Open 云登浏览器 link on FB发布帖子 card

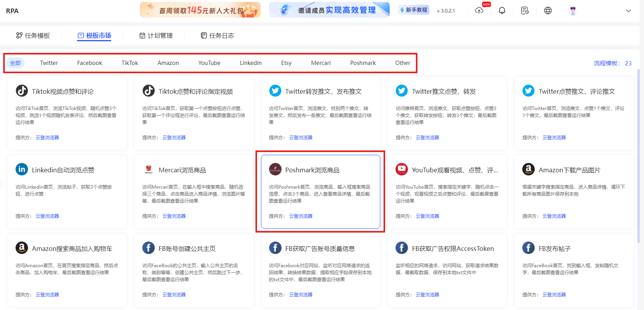(x=554, y=295)
